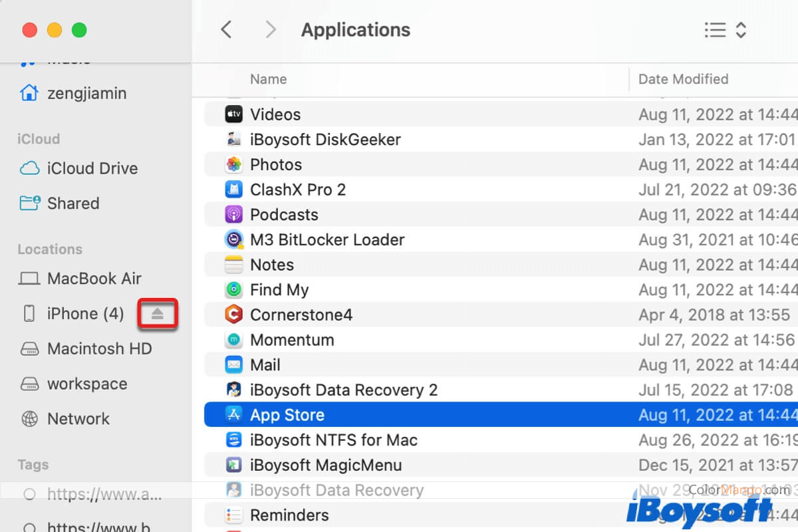Launch Photos from the app icon
798x532 pixels.
point(233,164)
